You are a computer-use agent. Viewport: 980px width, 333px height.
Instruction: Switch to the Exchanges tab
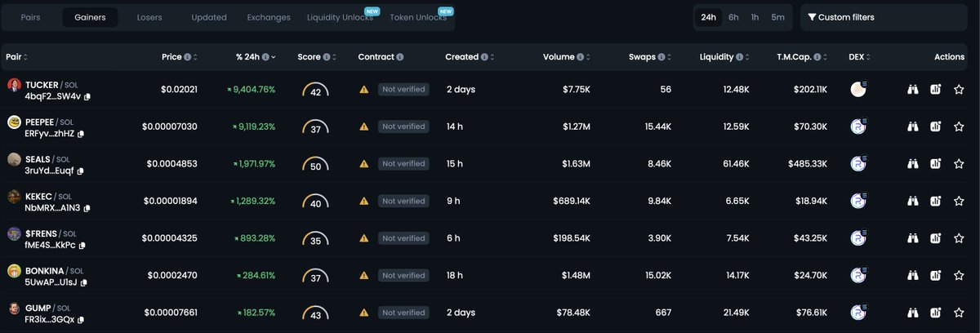point(269,17)
